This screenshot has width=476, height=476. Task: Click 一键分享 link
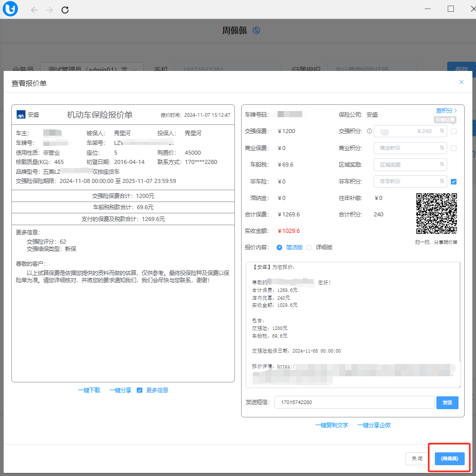point(120,390)
